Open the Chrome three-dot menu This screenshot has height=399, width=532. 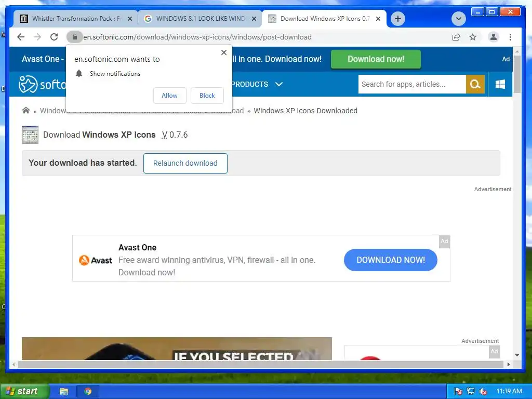[510, 37]
